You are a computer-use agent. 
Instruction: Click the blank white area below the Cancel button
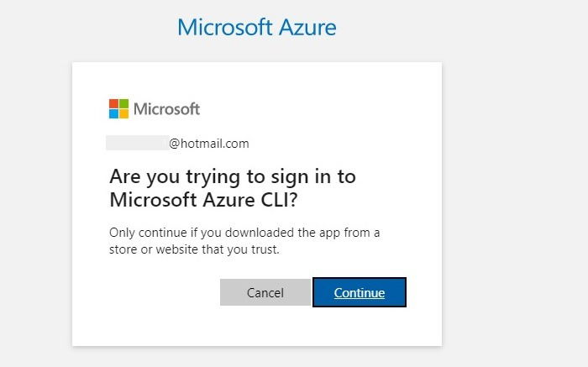coord(265,325)
